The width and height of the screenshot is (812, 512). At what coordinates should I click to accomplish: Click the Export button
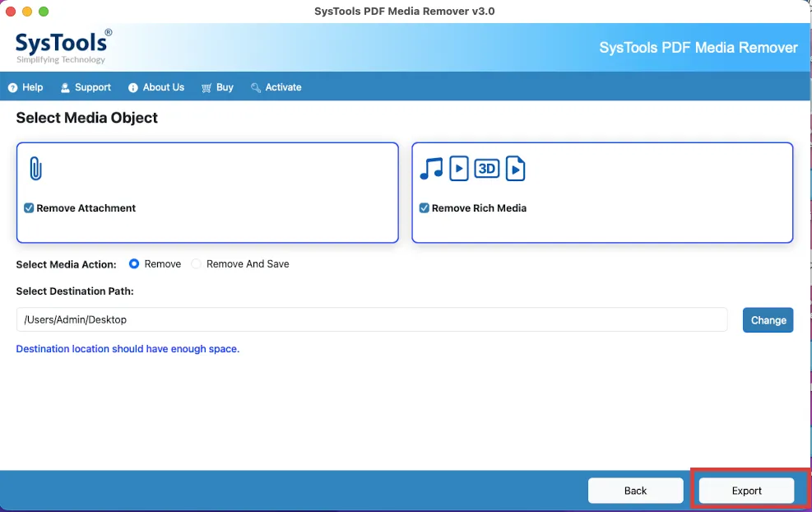pyautogui.click(x=746, y=491)
